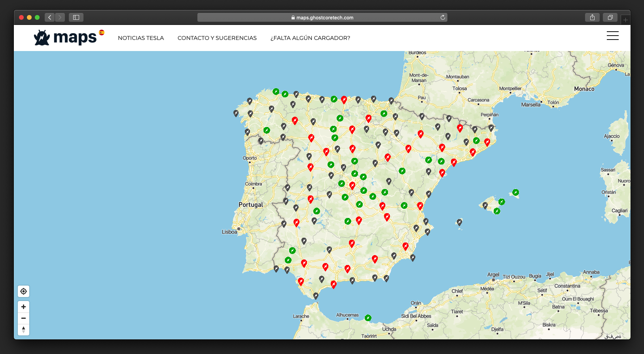Reset map bearing with the compass button
This screenshot has height=354, width=644.
pos(24,330)
